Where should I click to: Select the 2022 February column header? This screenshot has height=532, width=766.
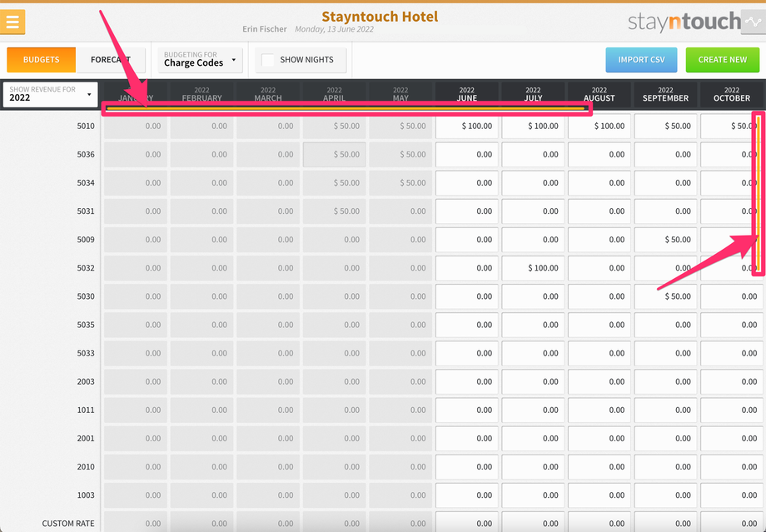coord(201,94)
